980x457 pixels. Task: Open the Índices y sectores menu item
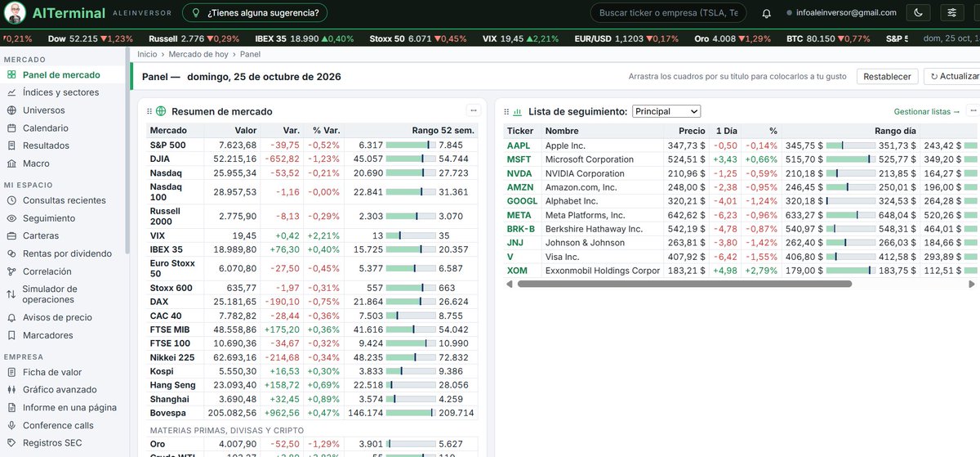point(61,92)
